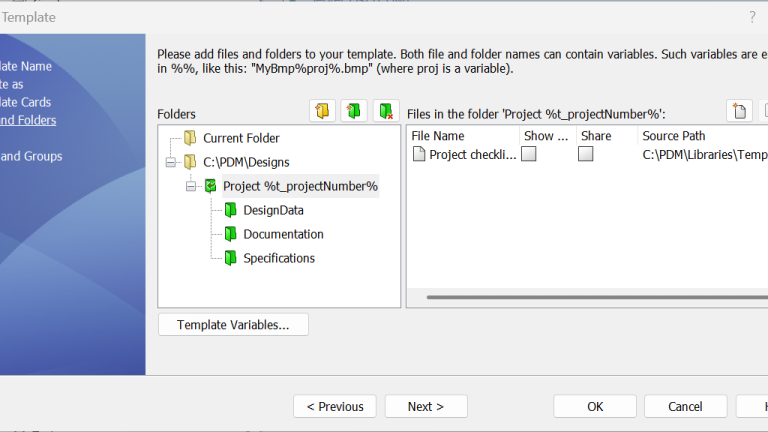This screenshot has height=432, width=768.
Task: Click the horizontal scrollbar in file list
Action: pos(597,297)
